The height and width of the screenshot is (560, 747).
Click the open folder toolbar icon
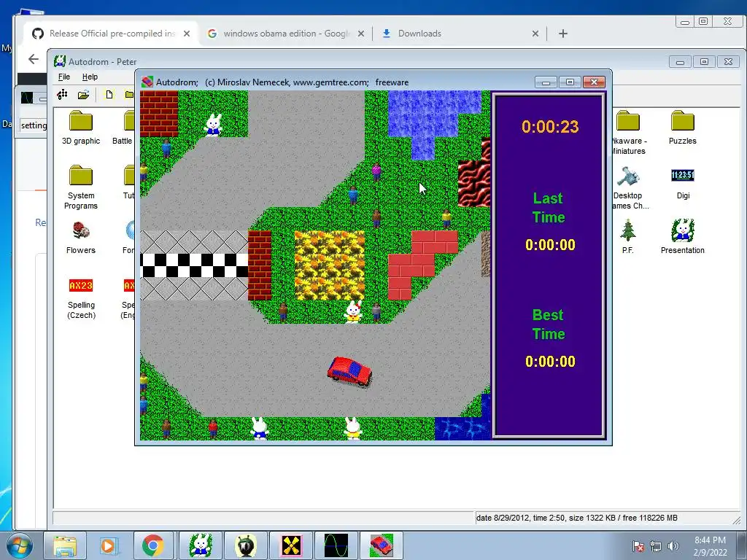pos(83,94)
